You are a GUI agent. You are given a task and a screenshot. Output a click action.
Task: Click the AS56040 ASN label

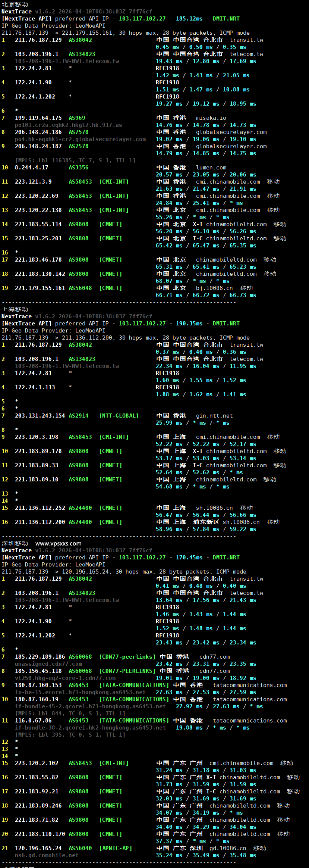click(x=80, y=848)
